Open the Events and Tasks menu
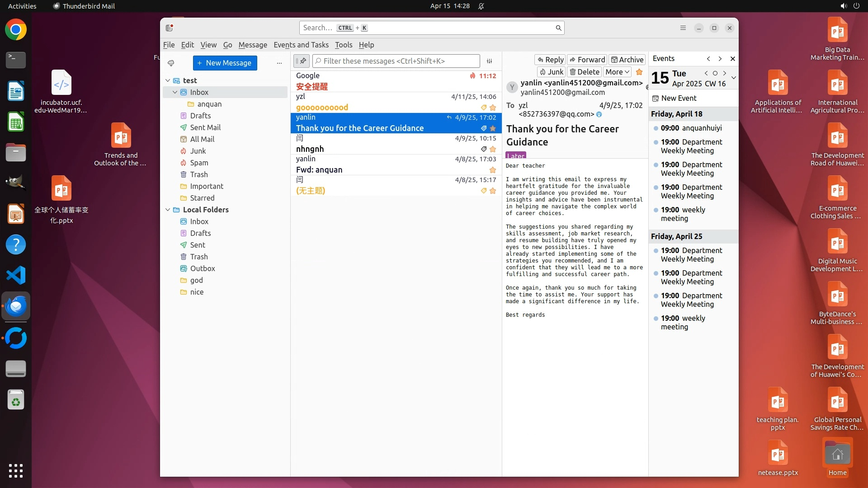 click(301, 45)
